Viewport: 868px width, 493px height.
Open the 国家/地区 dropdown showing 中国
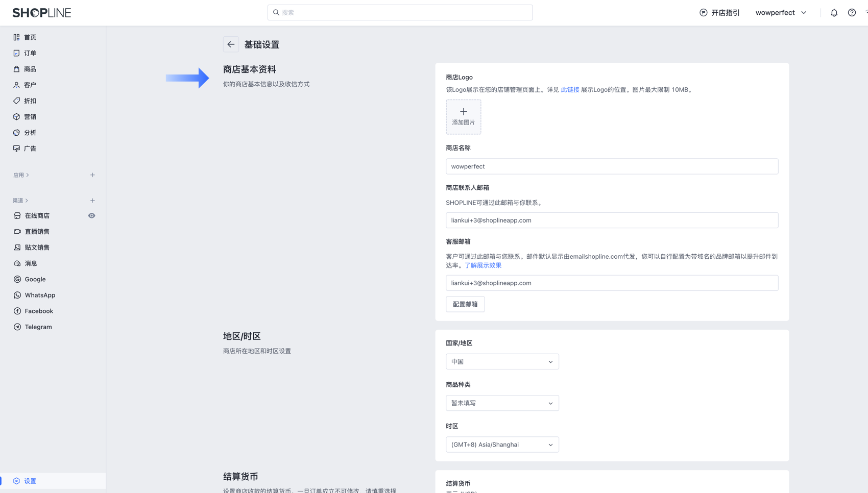(x=502, y=361)
